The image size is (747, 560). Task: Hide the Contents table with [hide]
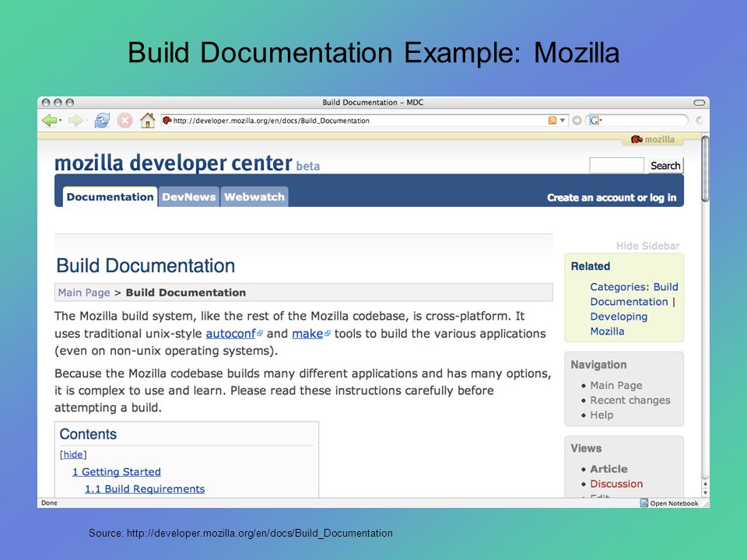pyautogui.click(x=73, y=454)
